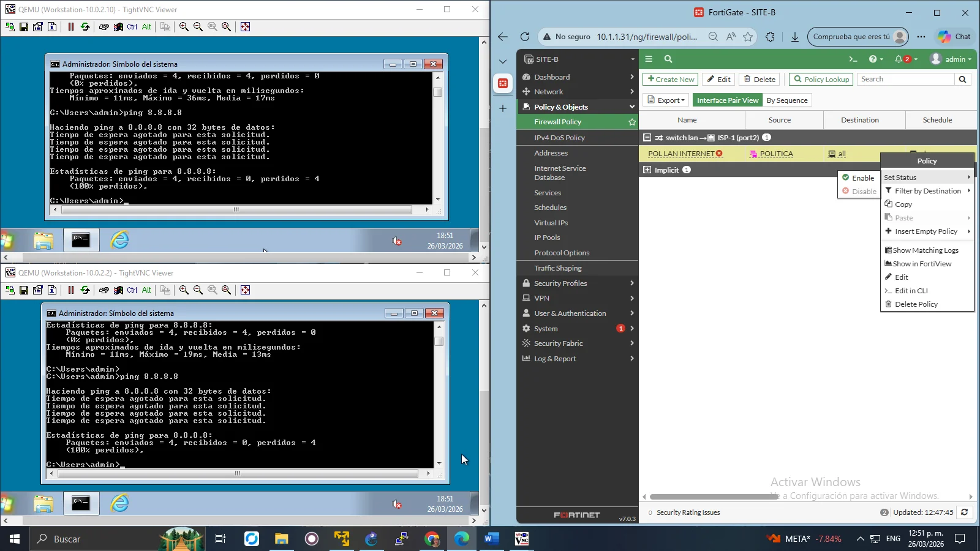
Task: Click auto-zoom icon in Workstation-10.0.2.2 VNC toolbar
Action: 226,290
